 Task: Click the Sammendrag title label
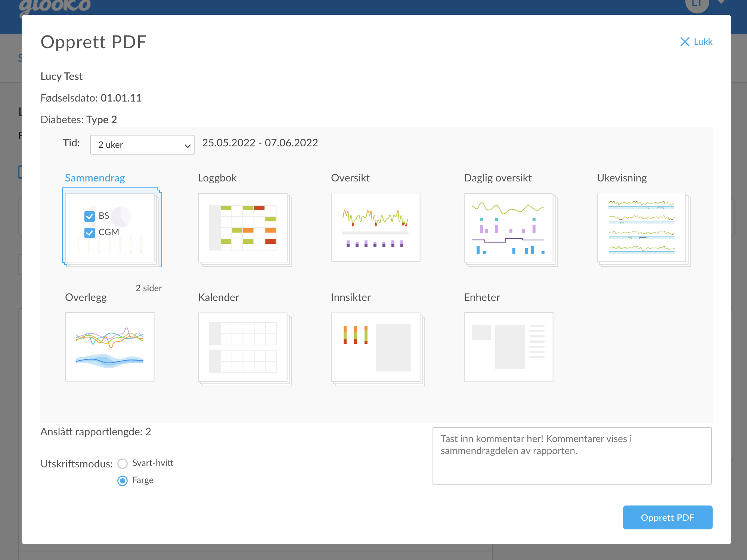pyautogui.click(x=95, y=178)
